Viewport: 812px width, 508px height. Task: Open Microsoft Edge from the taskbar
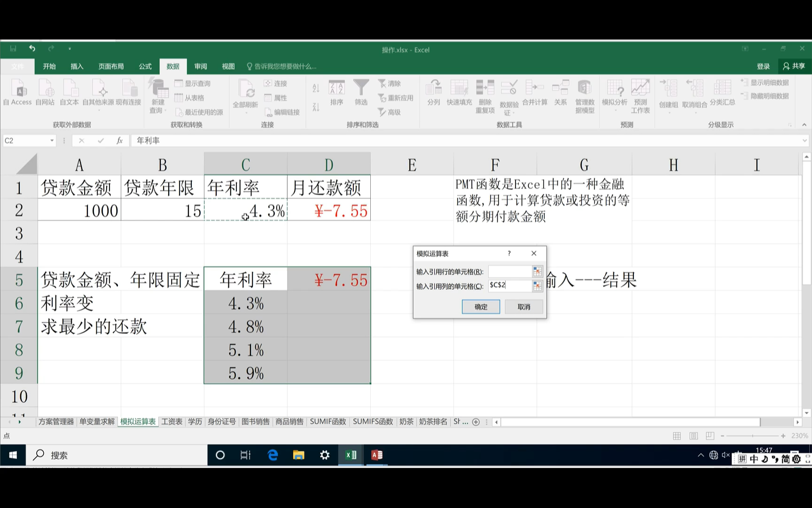point(273,455)
